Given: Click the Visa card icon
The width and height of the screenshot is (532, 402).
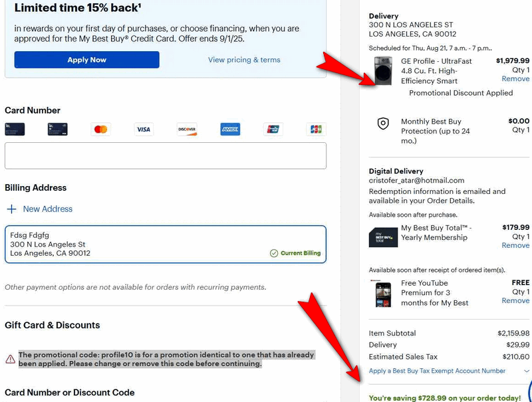Looking at the screenshot, I should [x=144, y=129].
